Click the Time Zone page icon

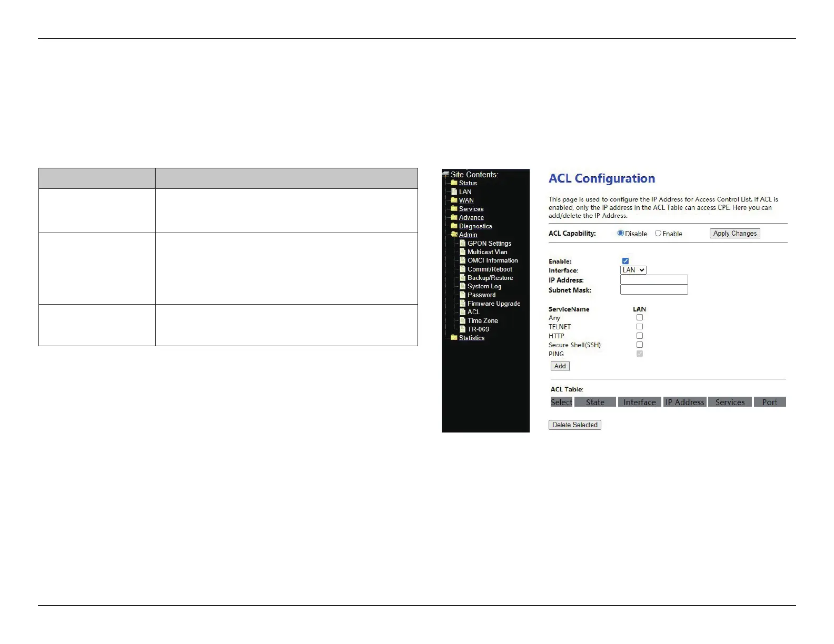coord(462,320)
